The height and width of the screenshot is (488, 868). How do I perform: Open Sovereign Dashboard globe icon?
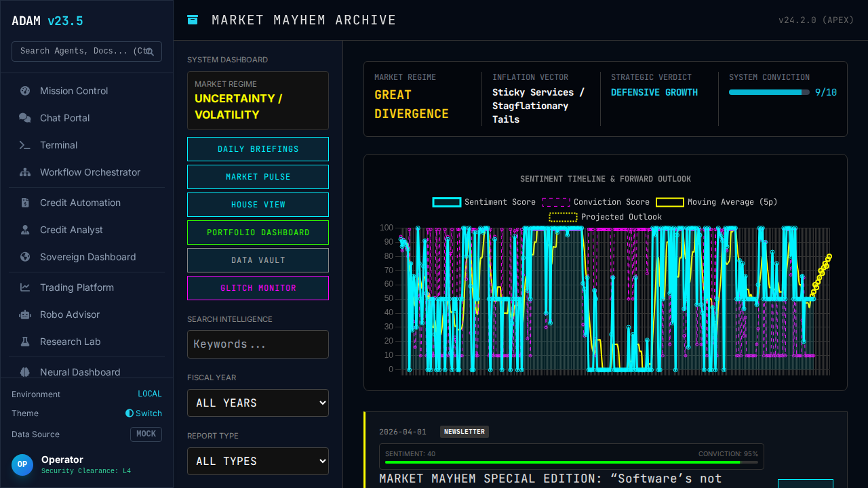click(25, 257)
